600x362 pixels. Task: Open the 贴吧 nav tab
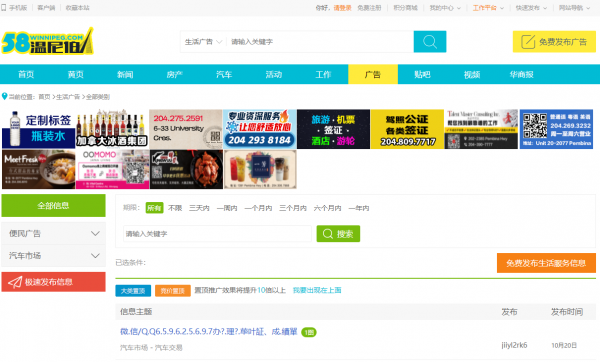pos(422,74)
